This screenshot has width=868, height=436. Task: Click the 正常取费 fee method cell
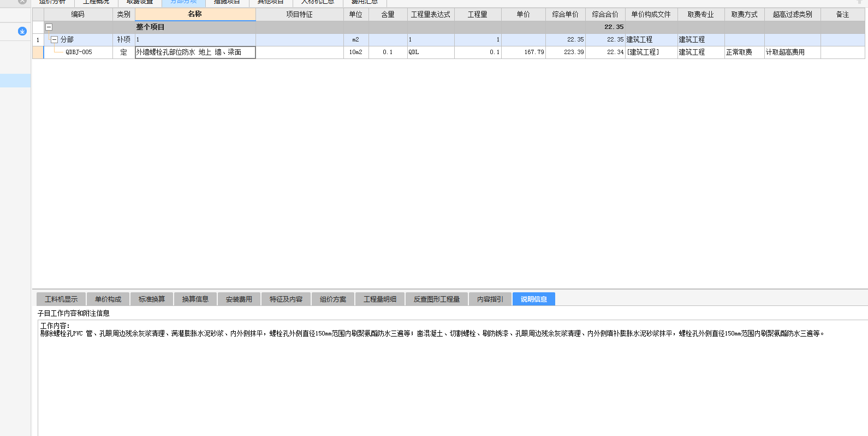pyautogui.click(x=745, y=52)
